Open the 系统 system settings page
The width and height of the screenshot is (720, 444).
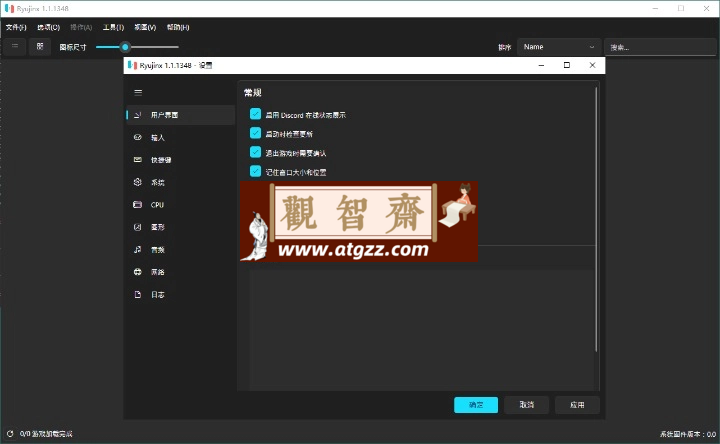point(180,182)
